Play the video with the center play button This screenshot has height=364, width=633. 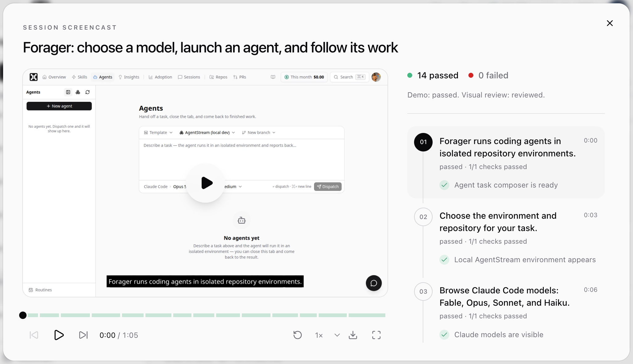click(x=206, y=183)
